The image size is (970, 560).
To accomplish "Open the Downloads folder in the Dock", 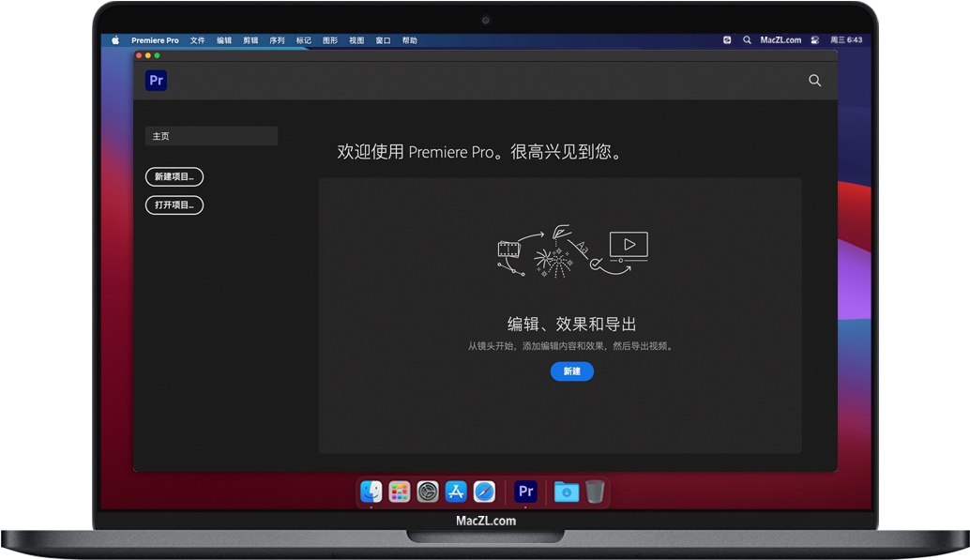I will 566,492.
